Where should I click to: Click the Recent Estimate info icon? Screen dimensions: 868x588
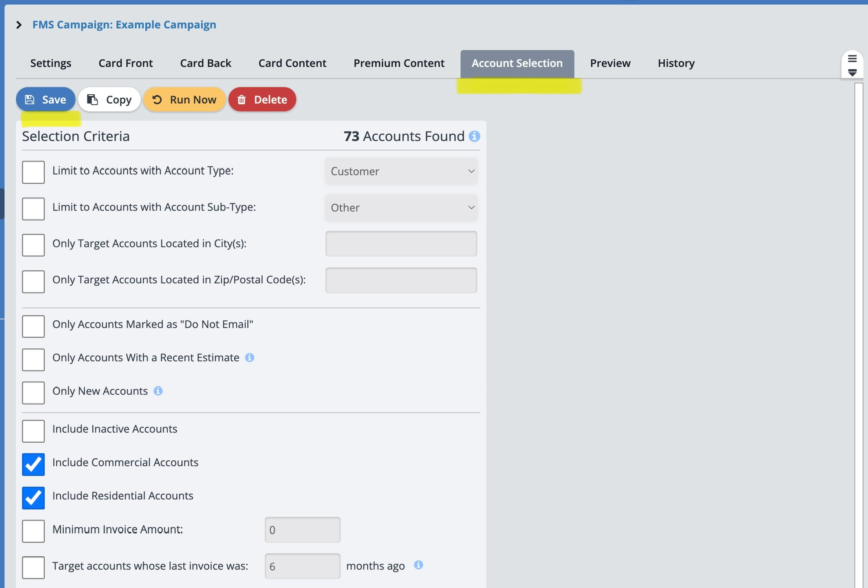click(249, 357)
